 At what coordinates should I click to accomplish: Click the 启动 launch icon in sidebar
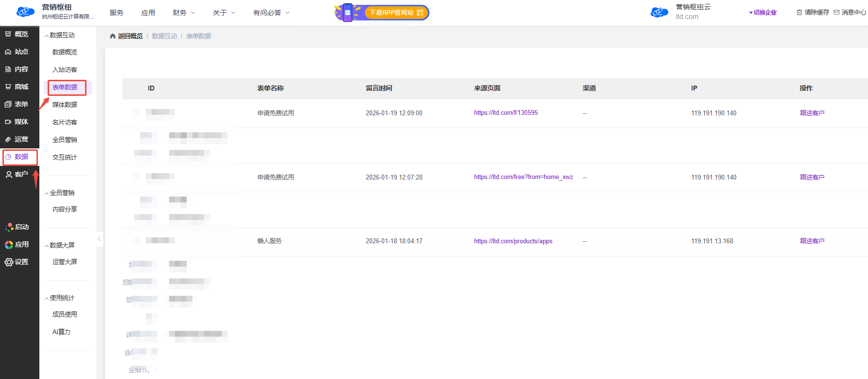9,227
